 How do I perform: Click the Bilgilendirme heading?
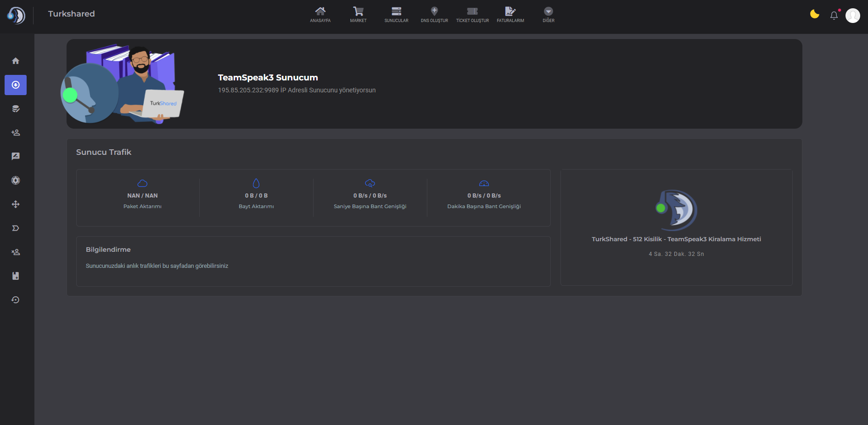pyautogui.click(x=108, y=249)
